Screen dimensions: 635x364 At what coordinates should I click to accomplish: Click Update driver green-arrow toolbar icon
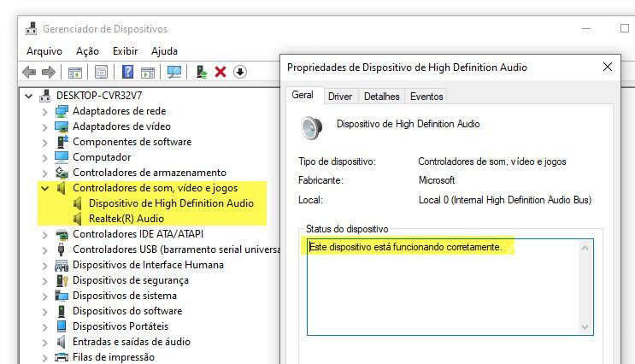coord(202,72)
